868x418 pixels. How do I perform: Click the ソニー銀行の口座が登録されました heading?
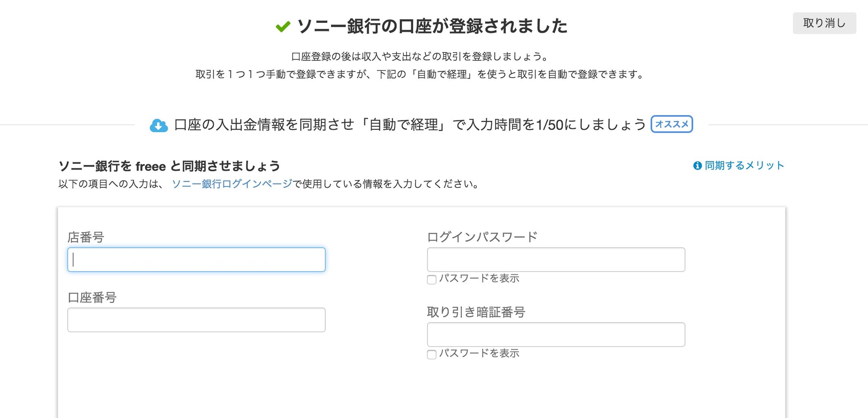(432, 26)
